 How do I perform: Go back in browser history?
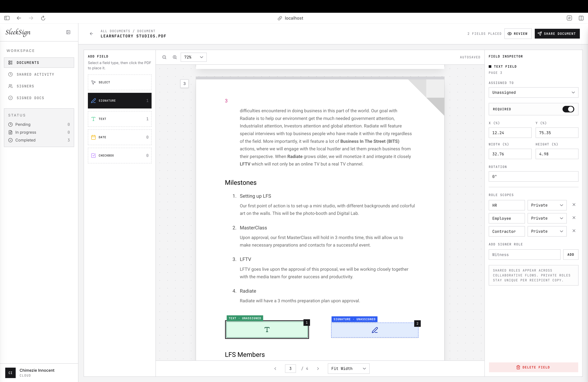click(x=19, y=18)
